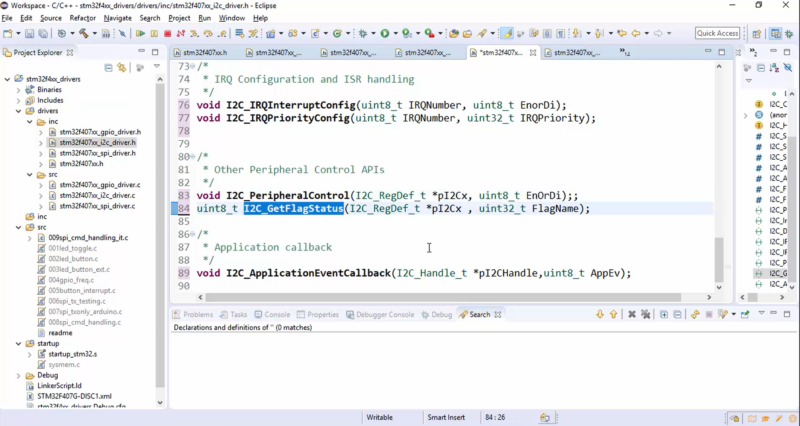Collapse the drivers folder in Project Explorer
800x426 pixels.
(x=18, y=111)
